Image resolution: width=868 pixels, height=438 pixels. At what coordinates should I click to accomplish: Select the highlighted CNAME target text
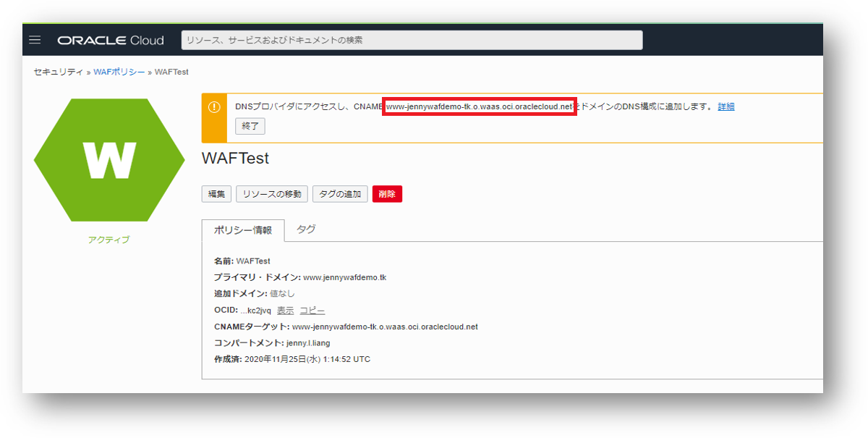(x=477, y=105)
